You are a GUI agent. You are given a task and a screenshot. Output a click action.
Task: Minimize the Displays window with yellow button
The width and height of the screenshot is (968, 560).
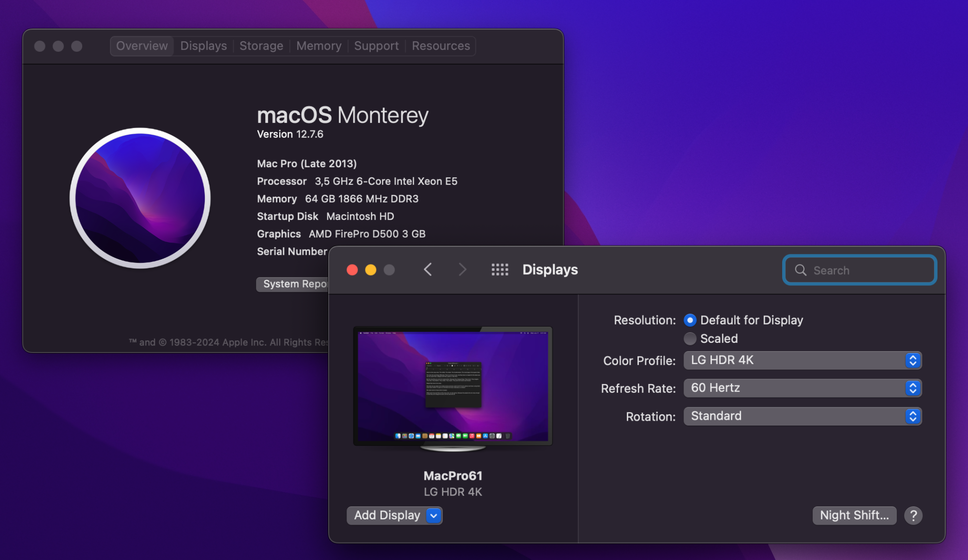pyautogui.click(x=371, y=270)
